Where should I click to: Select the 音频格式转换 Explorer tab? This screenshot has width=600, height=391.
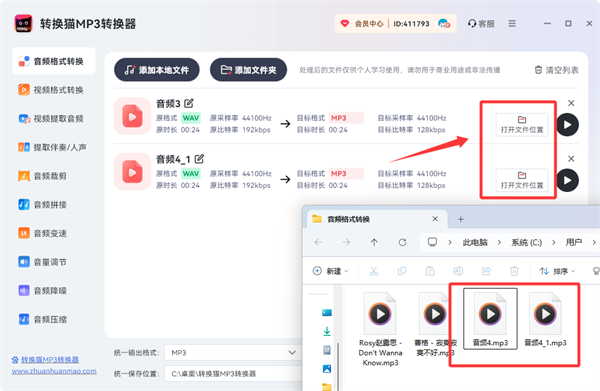pos(376,219)
